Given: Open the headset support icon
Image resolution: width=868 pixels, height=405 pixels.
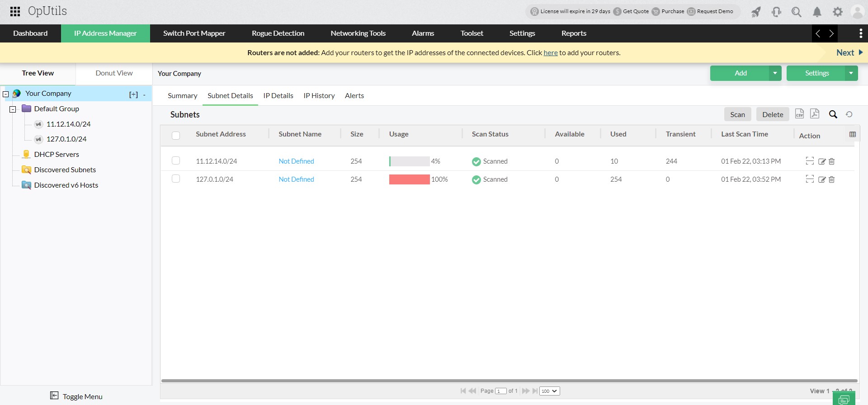Looking at the screenshot, I should 776,12.
